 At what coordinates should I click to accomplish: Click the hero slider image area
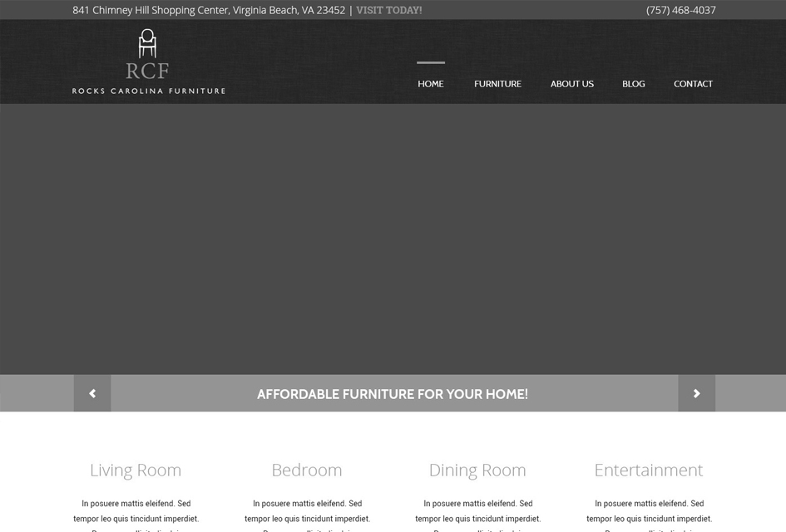coord(393,241)
